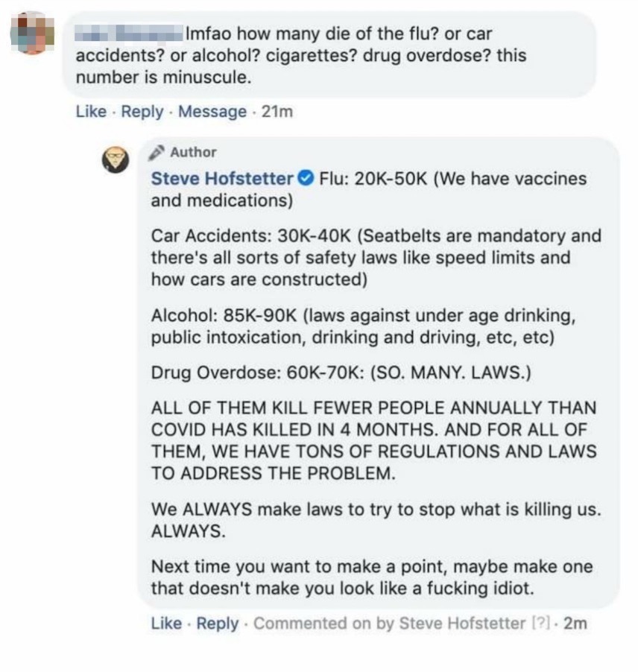The height and width of the screenshot is (672, 638).
Task: Like the lmfao flu comment
Action: pos(91,112)
